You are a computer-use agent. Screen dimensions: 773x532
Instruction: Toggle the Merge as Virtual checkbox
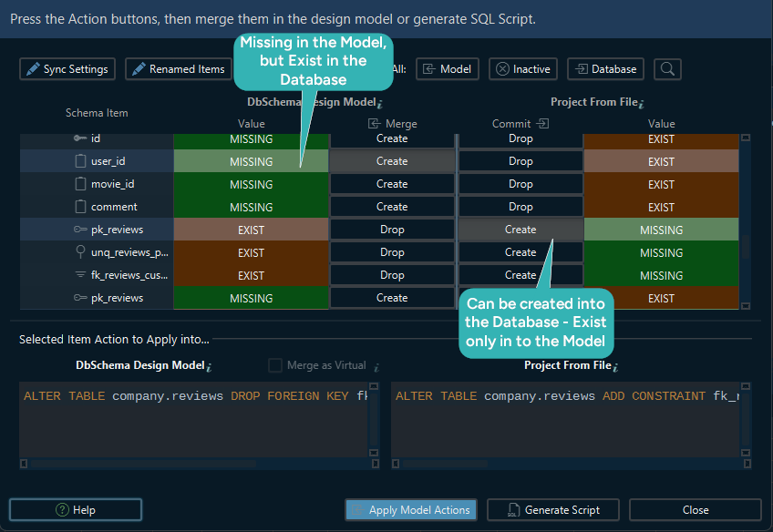click(x=275, y=365)
